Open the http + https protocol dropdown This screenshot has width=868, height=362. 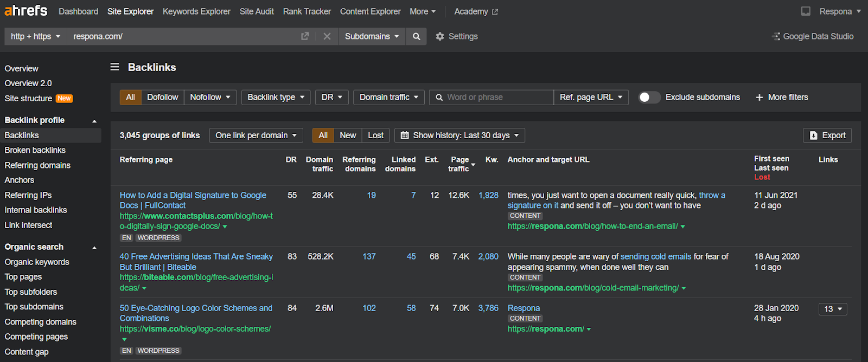[x=36, y=36]
